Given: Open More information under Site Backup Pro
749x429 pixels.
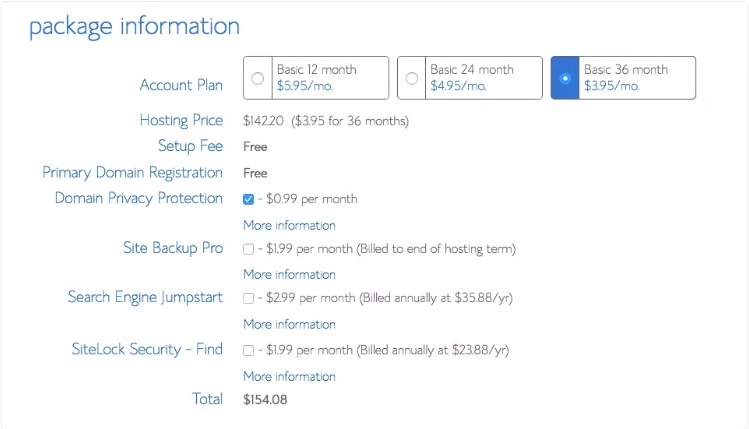Looking at the screenshot, I should (x=289, y=274).
